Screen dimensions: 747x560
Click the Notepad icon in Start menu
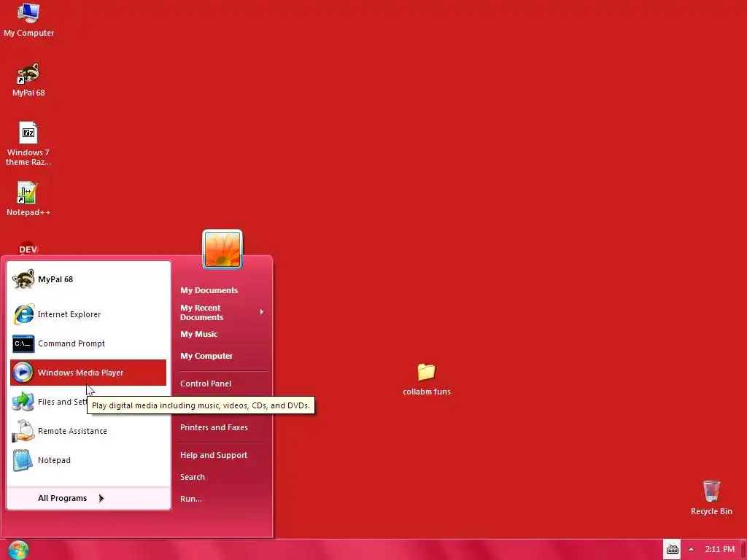click(x=23, y=460)
